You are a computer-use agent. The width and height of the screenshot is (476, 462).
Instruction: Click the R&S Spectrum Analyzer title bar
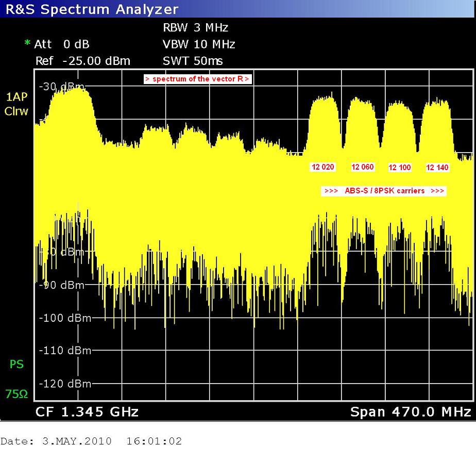[93, 9]
